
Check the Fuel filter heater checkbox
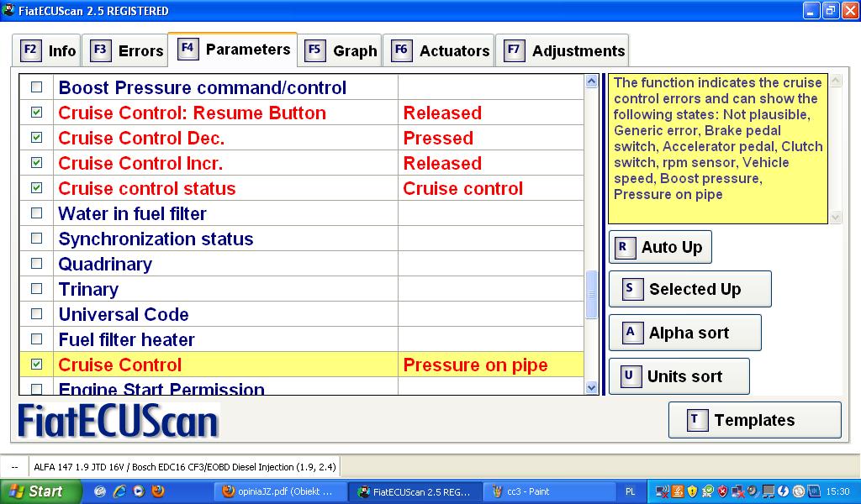pos(36,339)
